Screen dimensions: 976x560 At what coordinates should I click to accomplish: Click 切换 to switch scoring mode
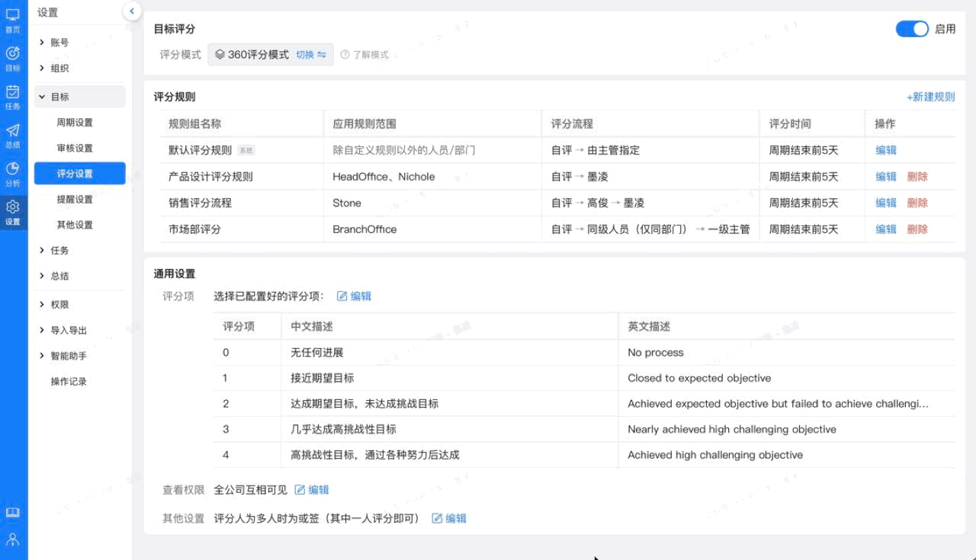click(310, 55)
